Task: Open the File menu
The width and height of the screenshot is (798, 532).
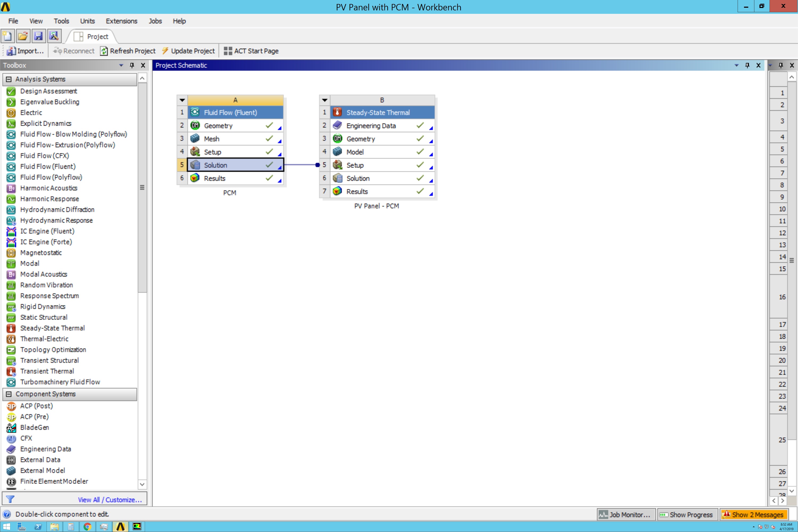Action: [x=13, y=21]
